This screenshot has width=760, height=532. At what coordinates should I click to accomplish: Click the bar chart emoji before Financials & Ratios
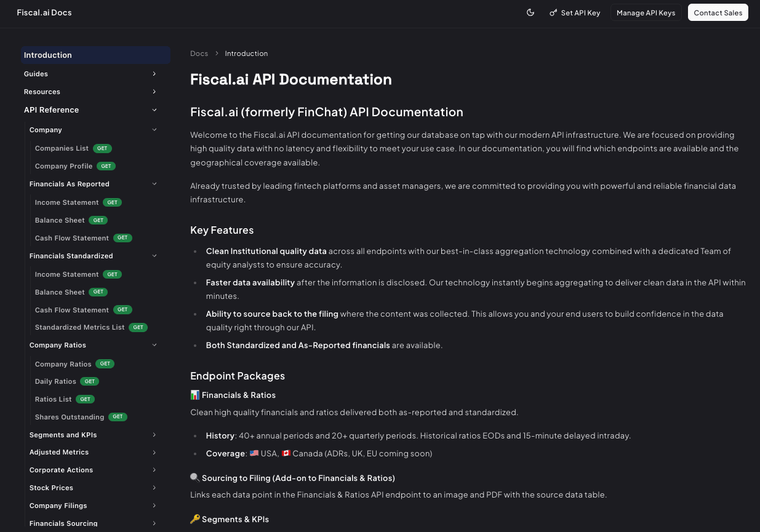[x=195, y=394]
